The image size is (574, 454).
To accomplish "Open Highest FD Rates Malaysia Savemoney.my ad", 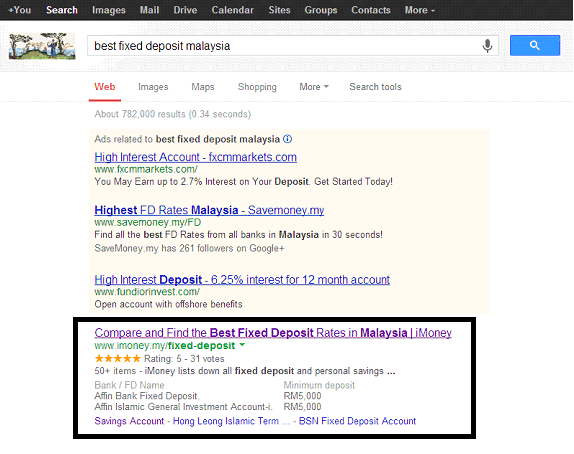I will coord(209,210).
